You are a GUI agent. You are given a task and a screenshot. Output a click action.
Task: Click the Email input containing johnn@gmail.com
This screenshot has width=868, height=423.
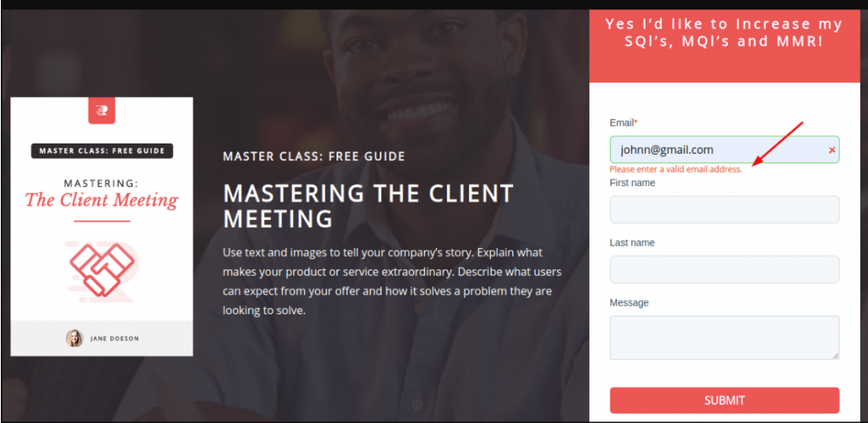click(724, 149)
